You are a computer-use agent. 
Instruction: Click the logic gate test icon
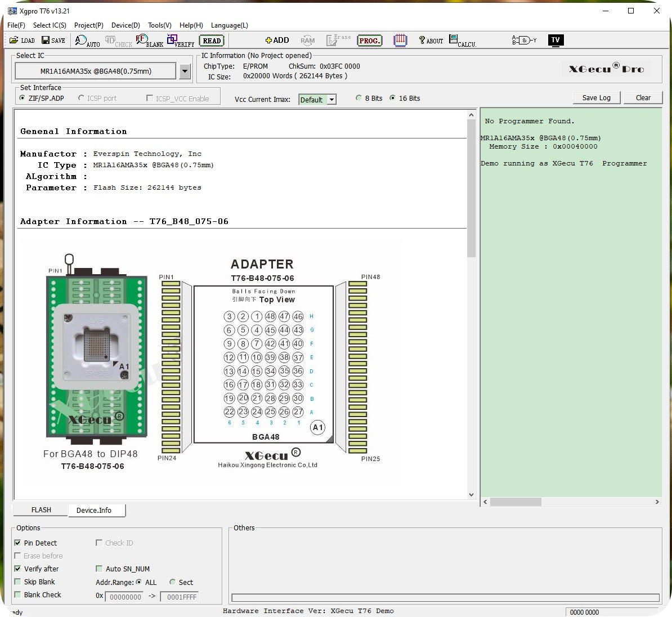pos(524,41)
